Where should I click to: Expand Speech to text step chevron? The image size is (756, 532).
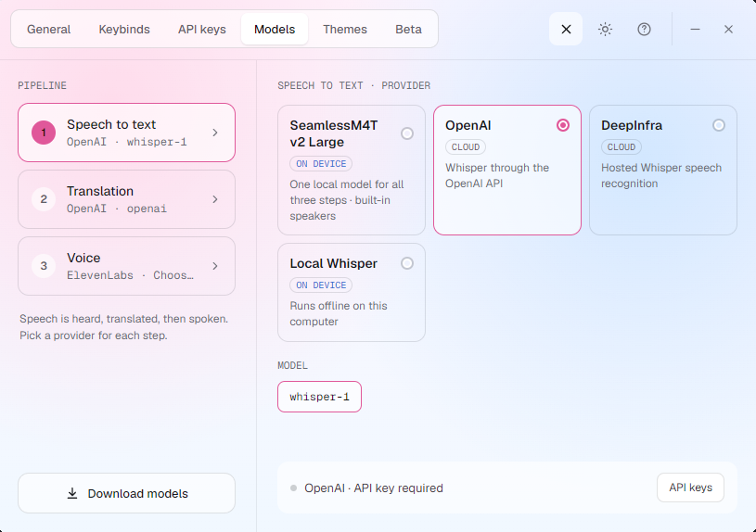(215, 133)
